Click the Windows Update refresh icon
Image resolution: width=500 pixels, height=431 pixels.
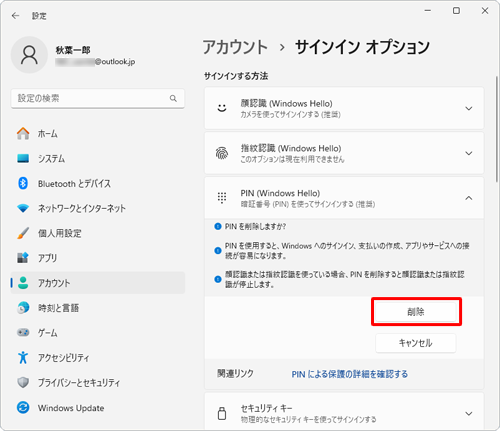click(x=23, y=407)
